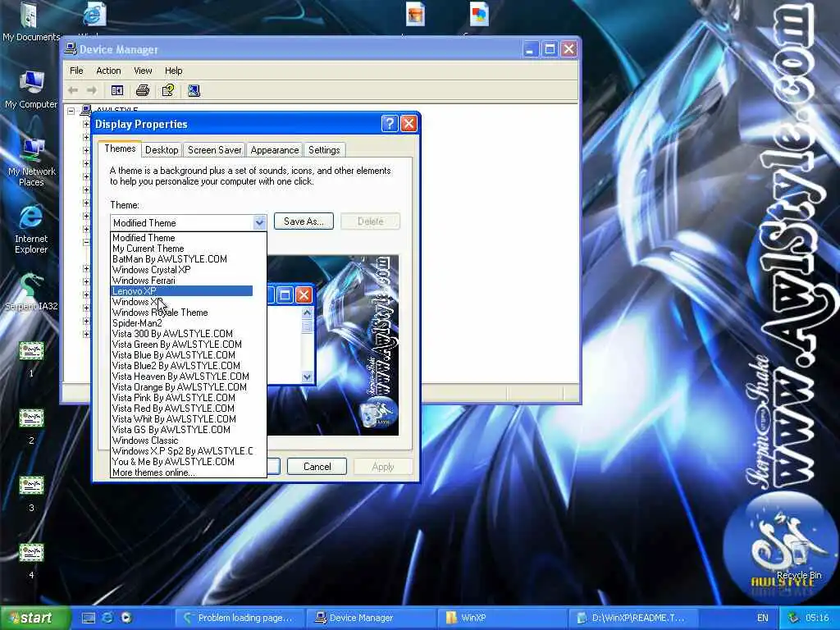Viewport: 840px width, 630px height.
Task: Click the Back arrow in Device Manager toolbar
Action: tap(73, 90)
